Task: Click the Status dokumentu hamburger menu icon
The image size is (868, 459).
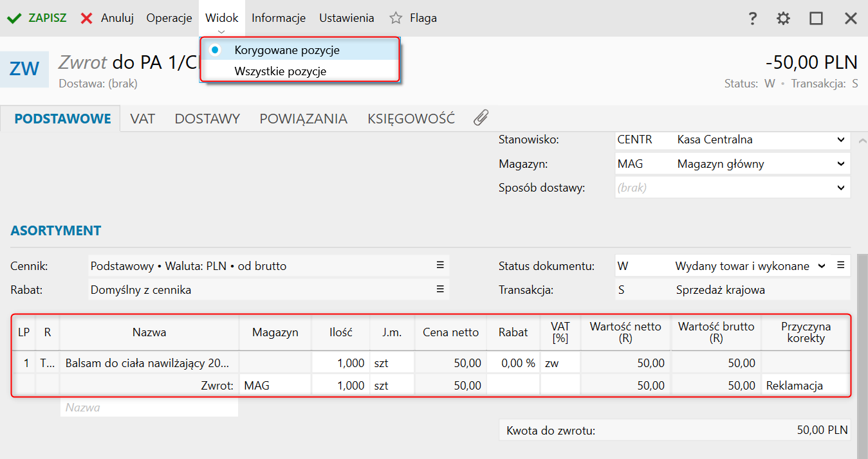Action: [840, 265]
